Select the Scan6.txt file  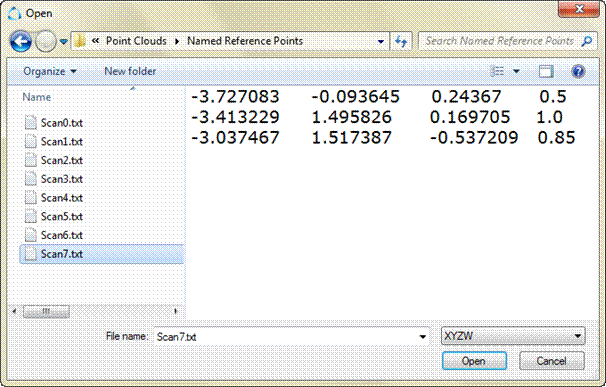tap(62, 235)
